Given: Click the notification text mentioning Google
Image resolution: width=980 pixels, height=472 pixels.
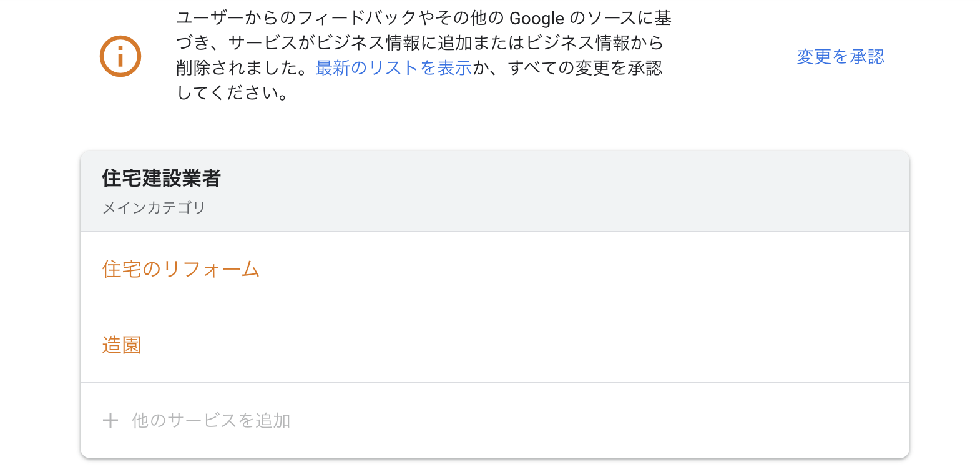Looking at the screenshot, I should pos(424,56).
